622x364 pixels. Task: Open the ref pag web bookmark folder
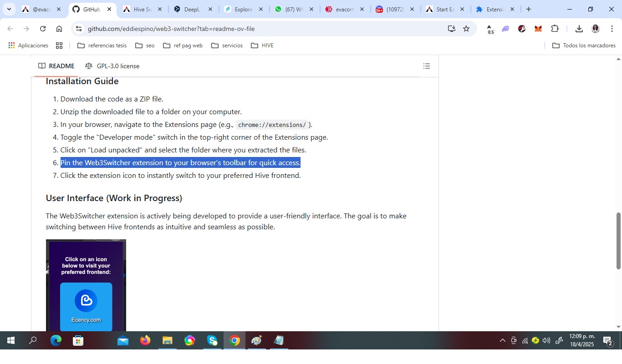pos(183,45)
